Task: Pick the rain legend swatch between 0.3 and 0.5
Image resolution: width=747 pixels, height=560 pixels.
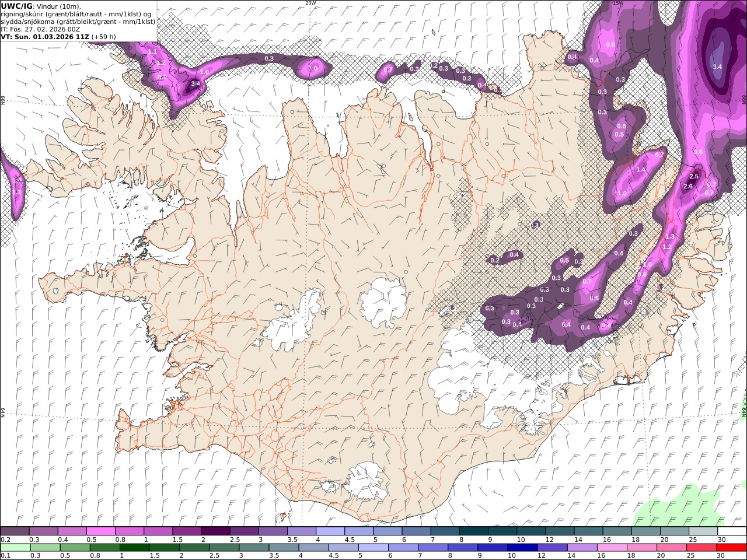Action: pos(45,548)
